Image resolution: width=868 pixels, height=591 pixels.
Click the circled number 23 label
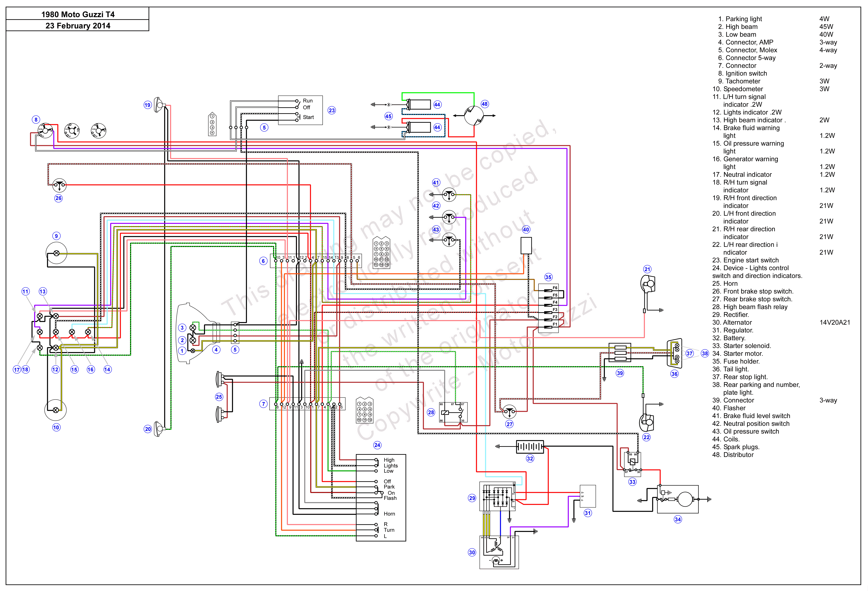point(332,110)
